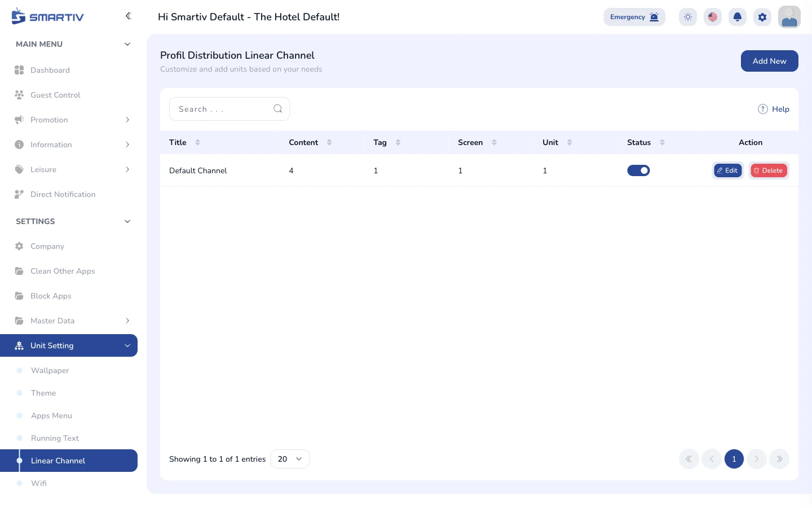Image resolution: width=812 pixels, height=508 pixels.
Task: Click the Guest Control people icon
Action: pyautogui.click(x=19, y=95)
